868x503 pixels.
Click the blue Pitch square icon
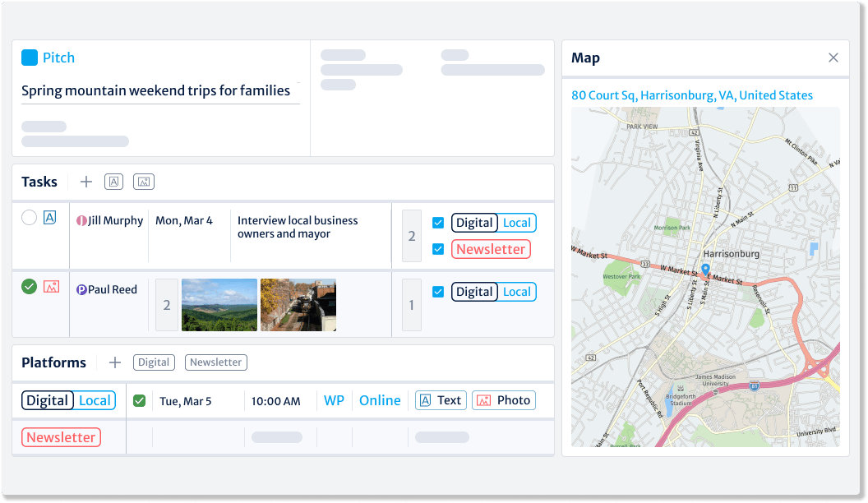(x=30, y=58)
